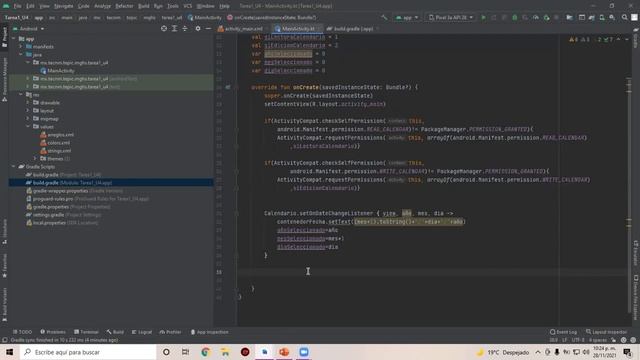Open the notification center icon
This screenshot has height=360, width=640.
click(x=627, y=352)
